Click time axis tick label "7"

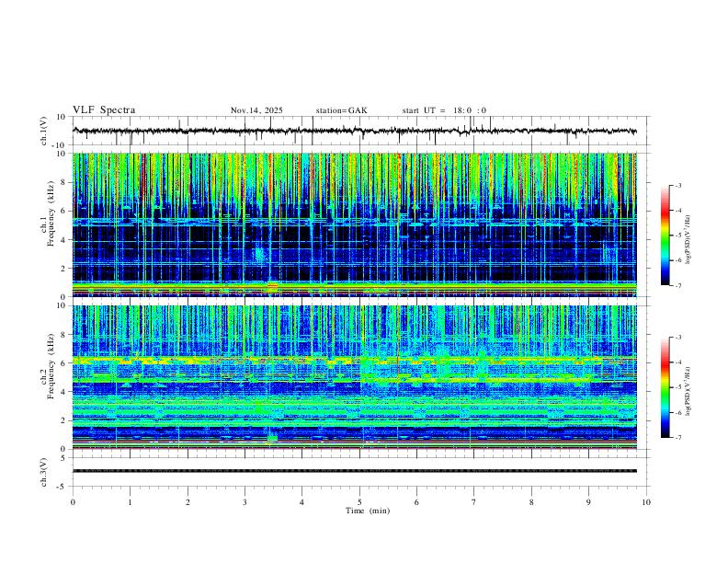pos(474,502)
